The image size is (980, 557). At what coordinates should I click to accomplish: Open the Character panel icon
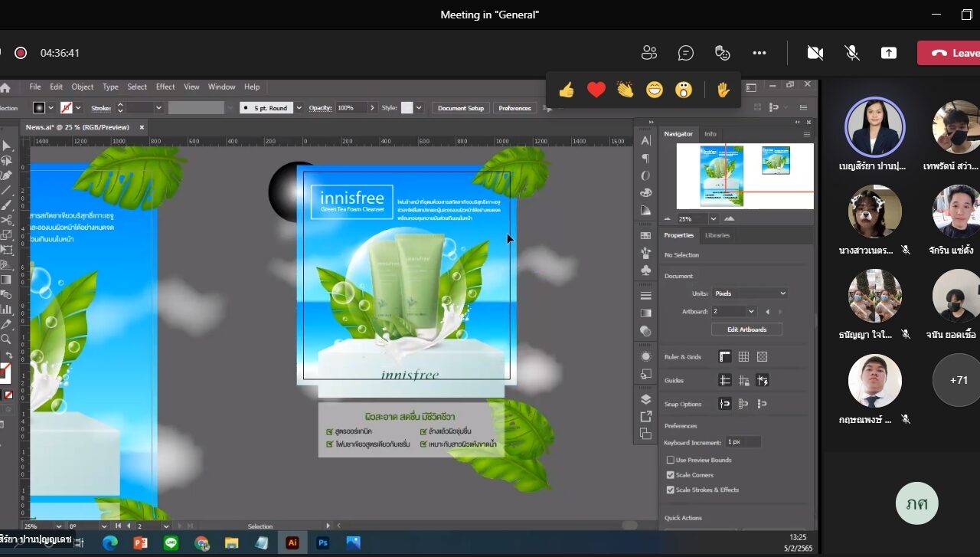point(645,140)
